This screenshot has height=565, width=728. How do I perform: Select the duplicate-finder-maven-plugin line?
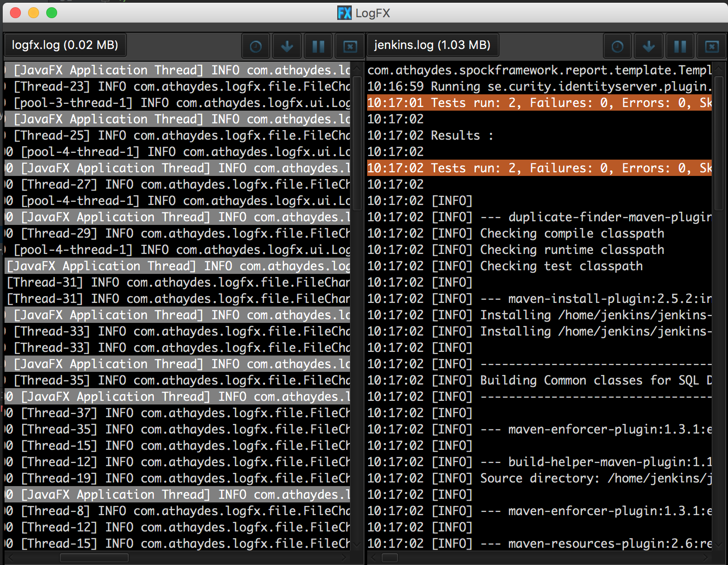[539, 217]
